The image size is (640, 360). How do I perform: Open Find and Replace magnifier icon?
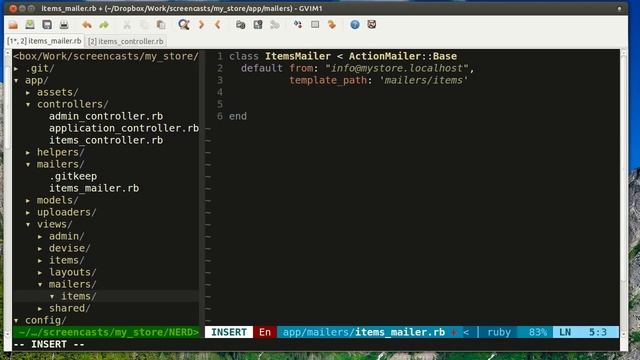click(x=184, y=25)
